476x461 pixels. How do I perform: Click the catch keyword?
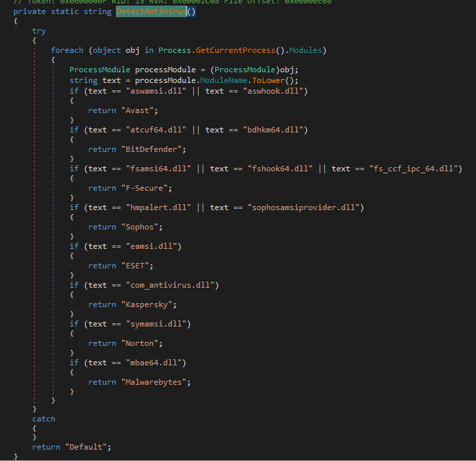click(43, 419)
